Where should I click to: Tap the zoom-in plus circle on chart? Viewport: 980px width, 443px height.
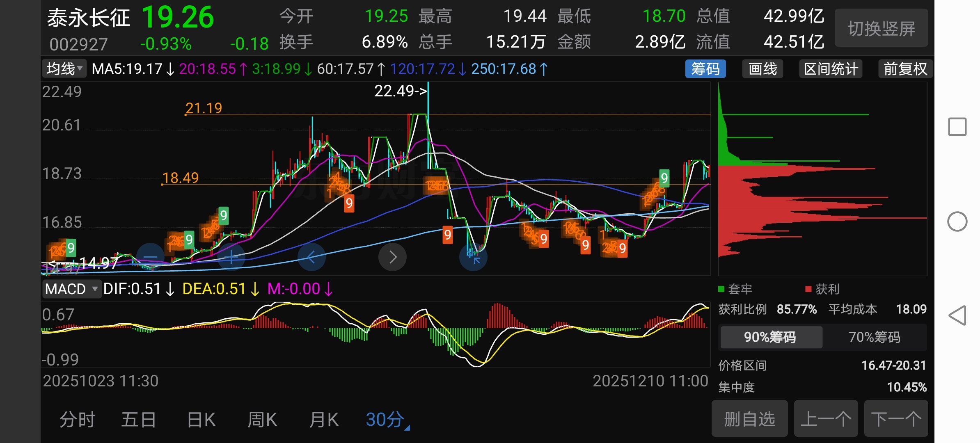coord(231,257)
